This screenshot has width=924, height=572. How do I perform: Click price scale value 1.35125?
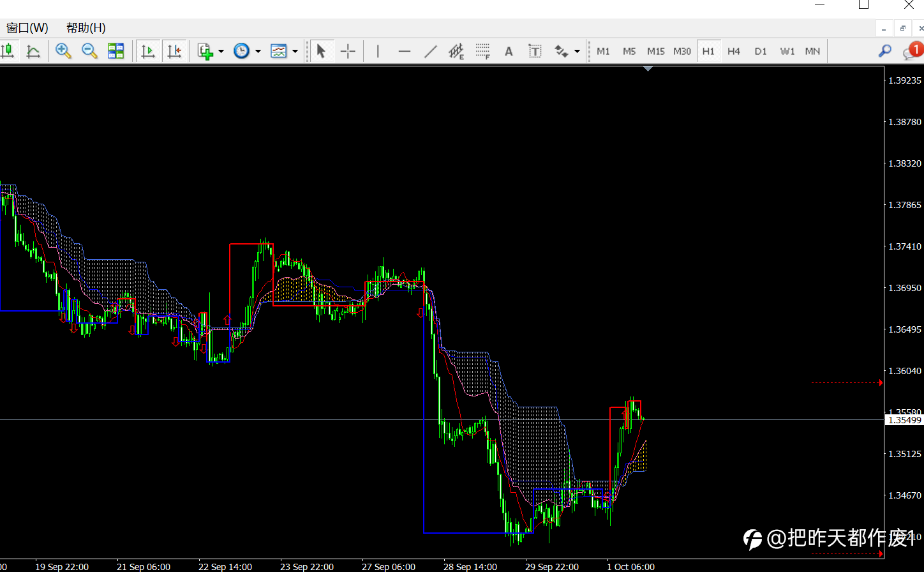click(905, 454)
